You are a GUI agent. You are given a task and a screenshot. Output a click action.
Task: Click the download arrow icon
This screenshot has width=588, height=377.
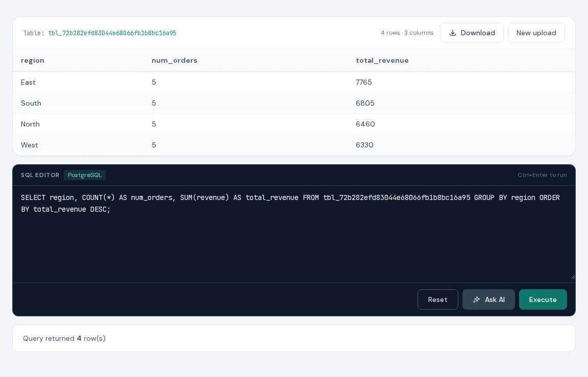click(453, 33)
